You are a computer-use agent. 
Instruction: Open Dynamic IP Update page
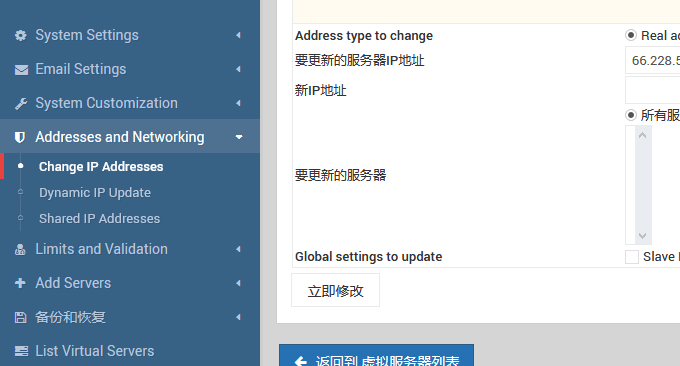[95, 193]
